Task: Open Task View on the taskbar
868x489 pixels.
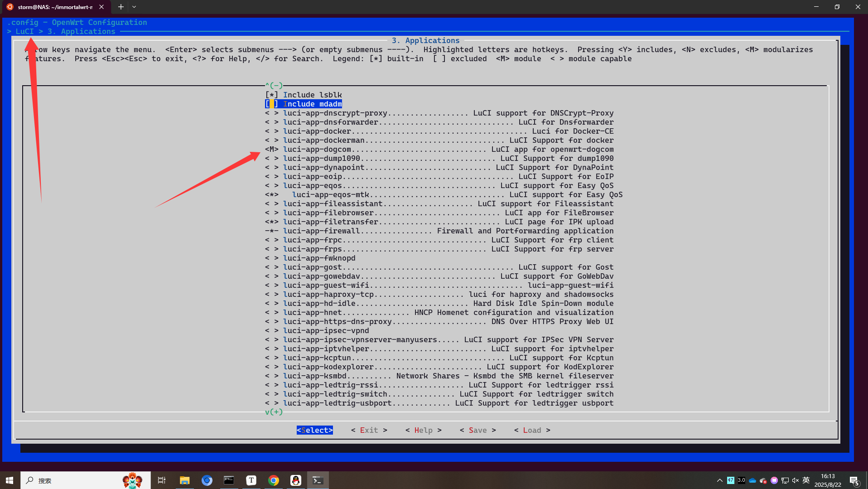Action: pos(161,480)
